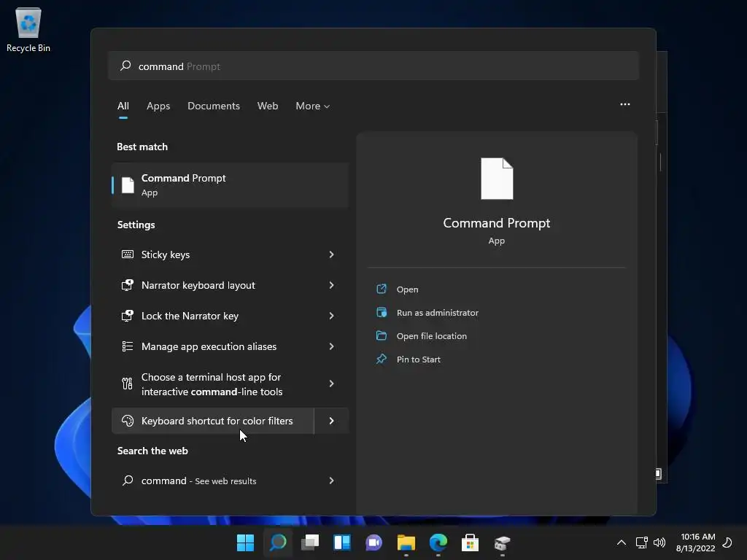This screenshot has width=747, height=560.
Task: Click large Command Prompt preview icon
Action: point(497,179)
